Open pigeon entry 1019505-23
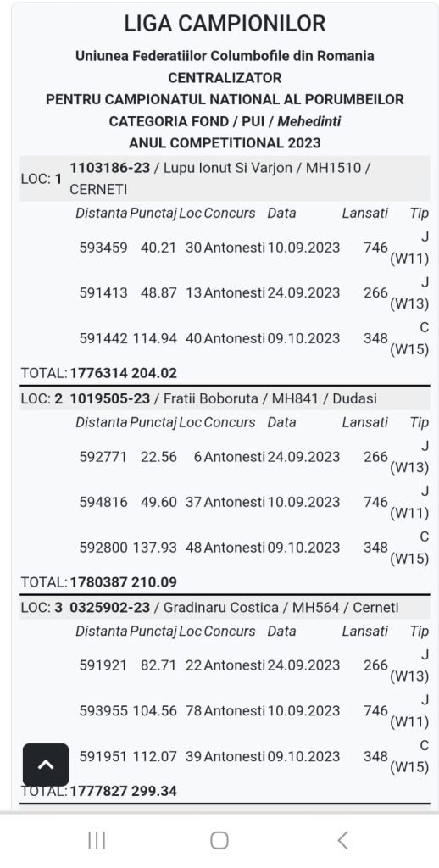Screen dimensions: 439x868 pyautogui.click(x=109, y=398)
